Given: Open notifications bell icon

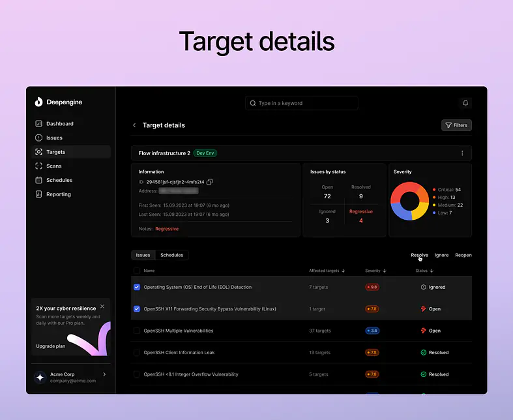Looking at the screenshot, I should 465,103.
